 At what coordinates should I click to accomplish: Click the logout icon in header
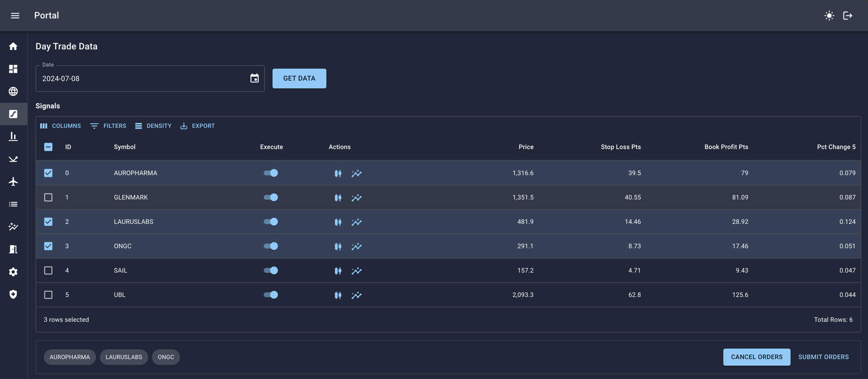tap(848, 15)
